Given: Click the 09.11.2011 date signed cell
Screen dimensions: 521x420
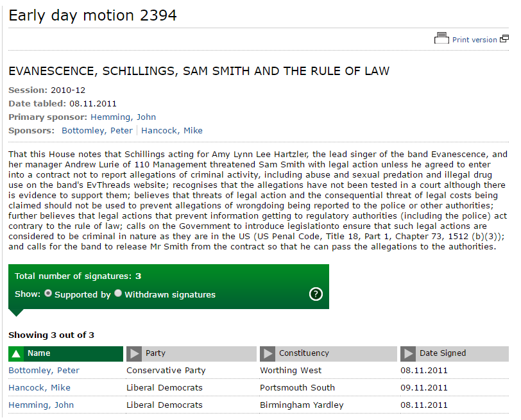Looking at the screenshot, I should (424, 388).
